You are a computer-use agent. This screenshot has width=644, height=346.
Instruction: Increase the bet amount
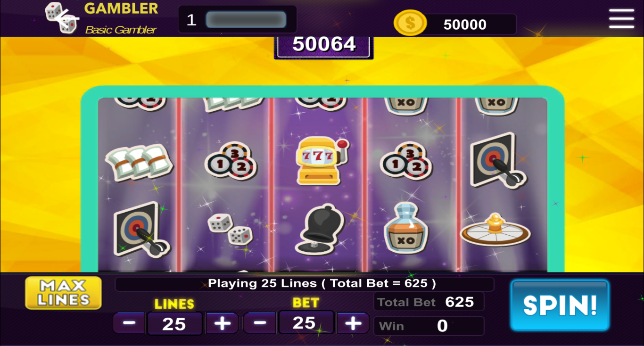click(x=353, y=323)
